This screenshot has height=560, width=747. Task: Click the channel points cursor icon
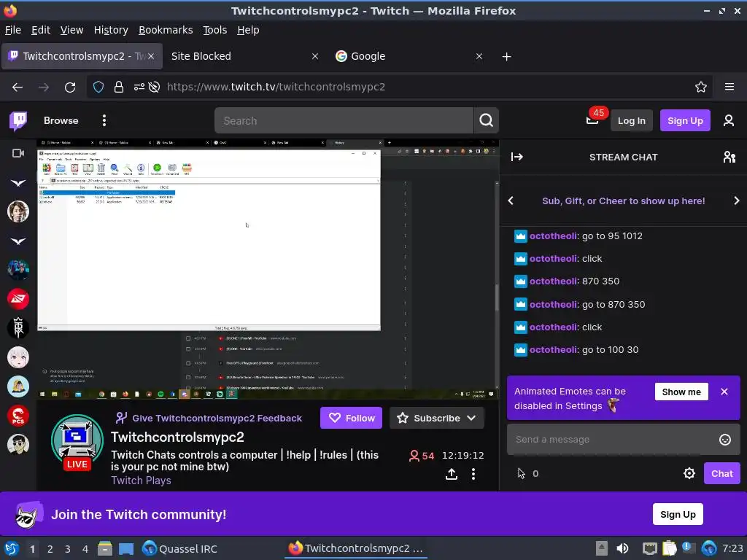click(x=521, y=473)
